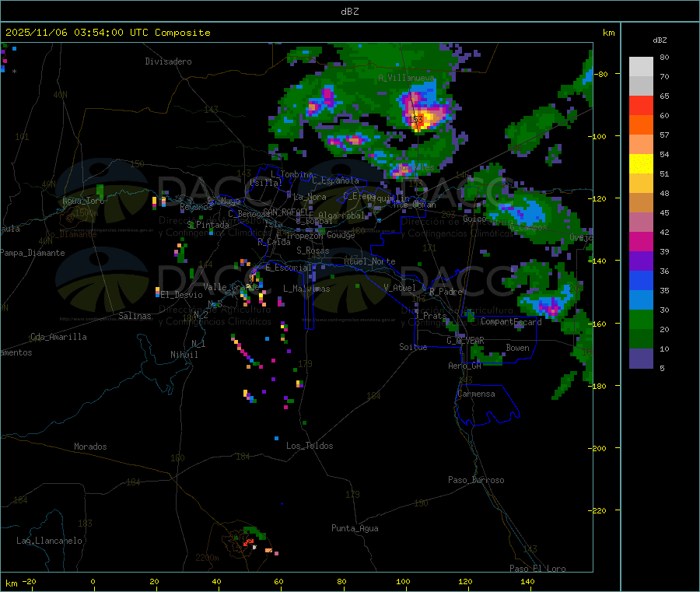Click the V_Atuel label

click(400, 288)
